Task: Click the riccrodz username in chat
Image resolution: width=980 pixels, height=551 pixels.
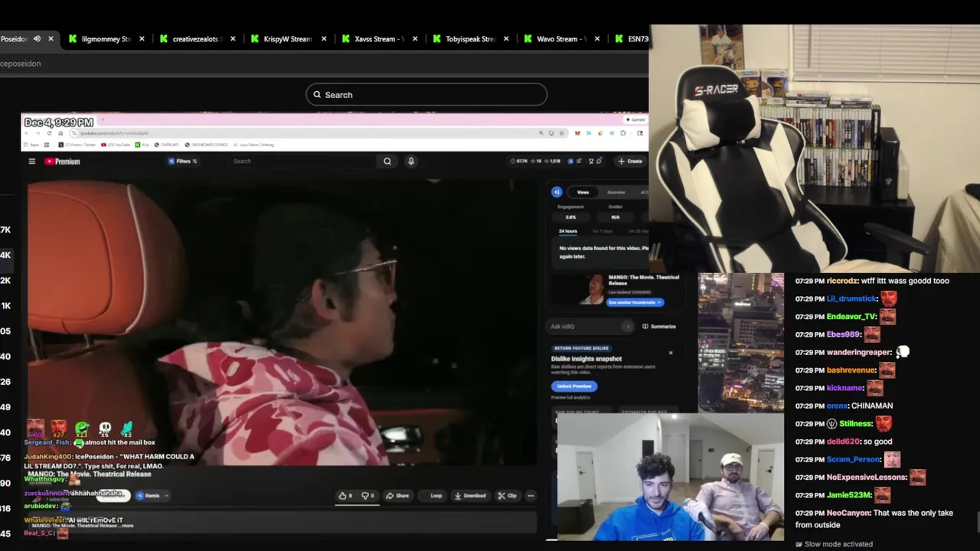Action: 842,281
